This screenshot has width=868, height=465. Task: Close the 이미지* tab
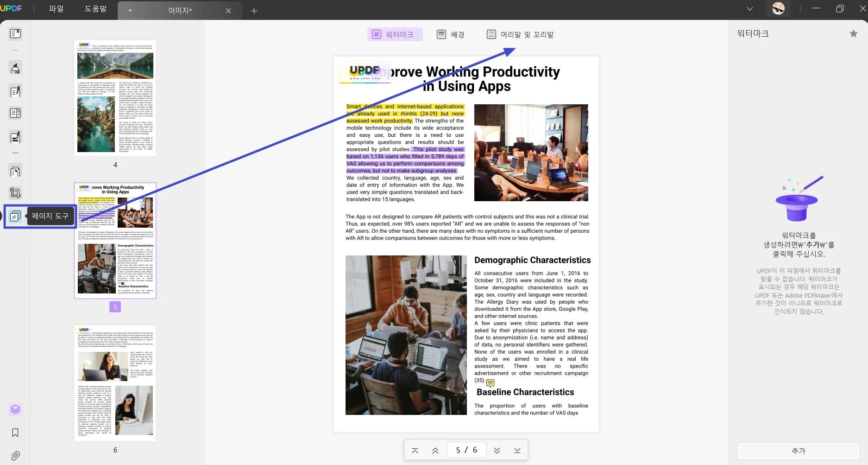pyautogui.click(x=228, y=11)
